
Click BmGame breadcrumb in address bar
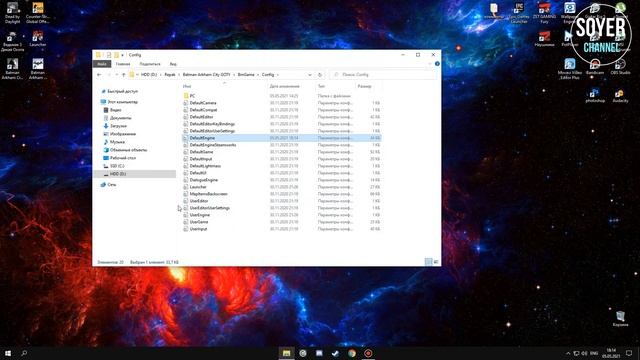click(x=246, y=75)
